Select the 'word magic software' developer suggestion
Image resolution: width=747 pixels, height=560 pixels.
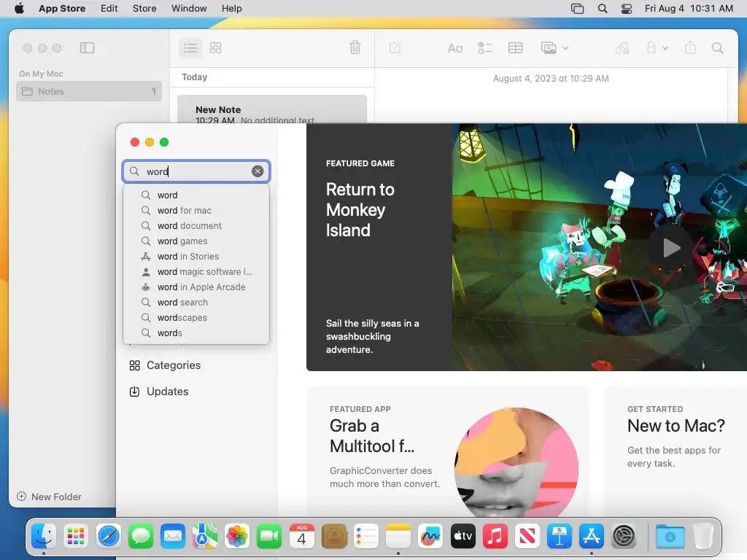click(196, 272)
